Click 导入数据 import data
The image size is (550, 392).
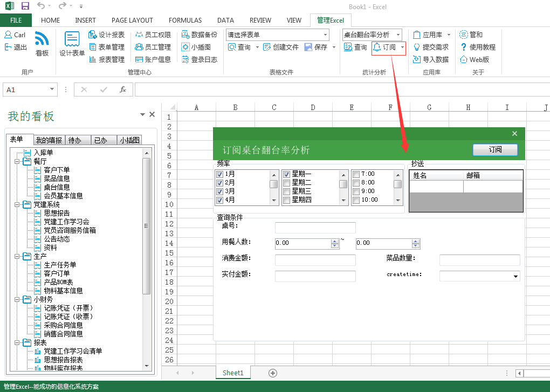pyautogui.click(x=431, y=60)
